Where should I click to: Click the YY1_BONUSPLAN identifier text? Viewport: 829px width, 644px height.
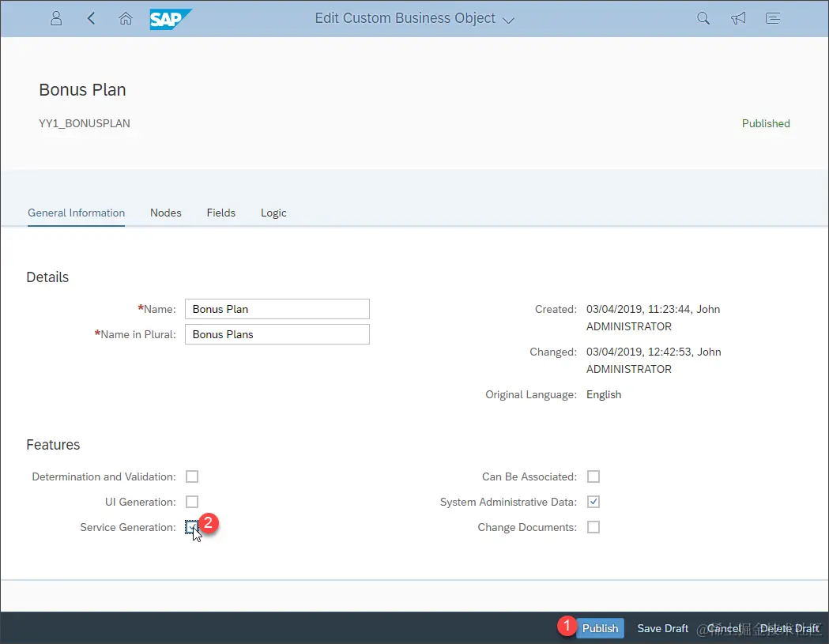coord(84,123)
